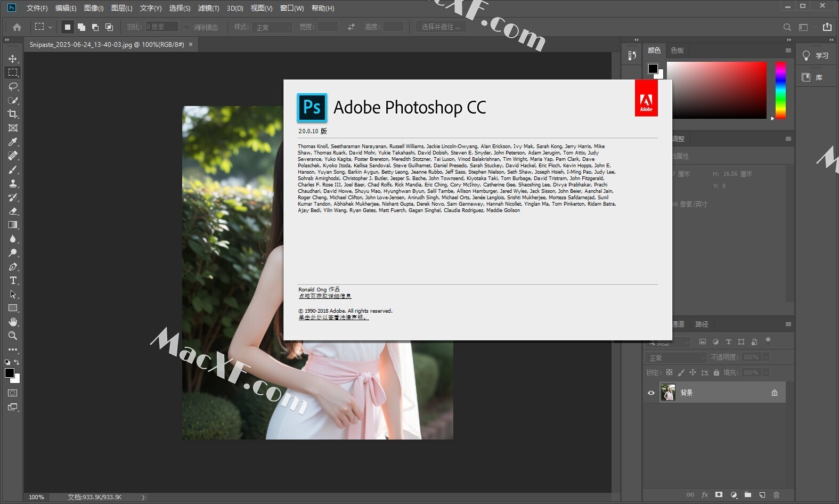Choose Add to selection mode button
The width and height of the screenshot is (839, 504).
click(x=82, y=27)
